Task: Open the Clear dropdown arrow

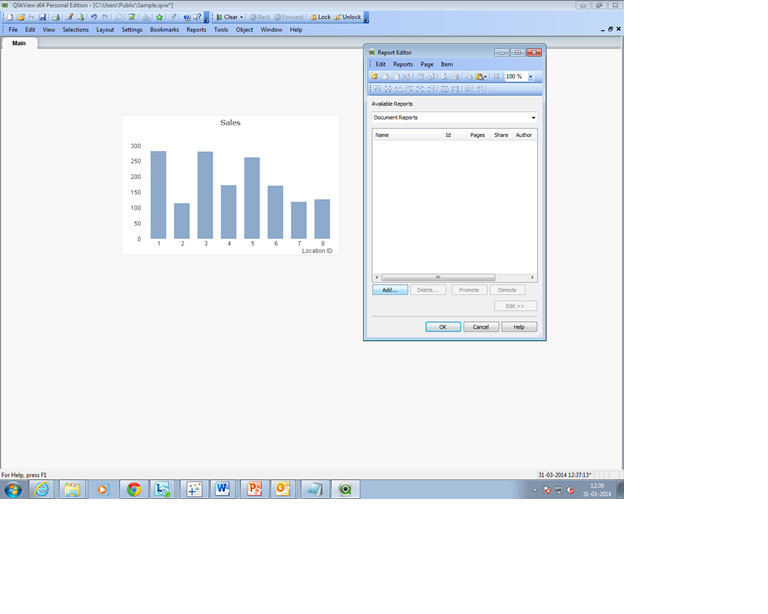Action: [241, 17]
